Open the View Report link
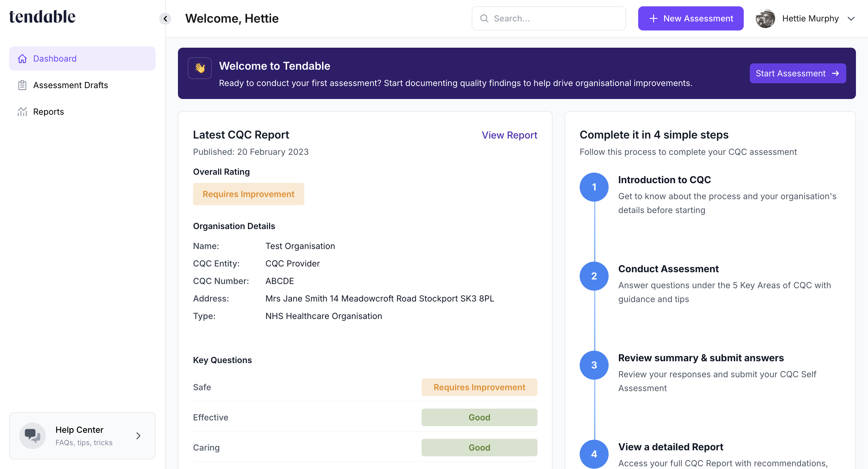 [x=509, y=135]
